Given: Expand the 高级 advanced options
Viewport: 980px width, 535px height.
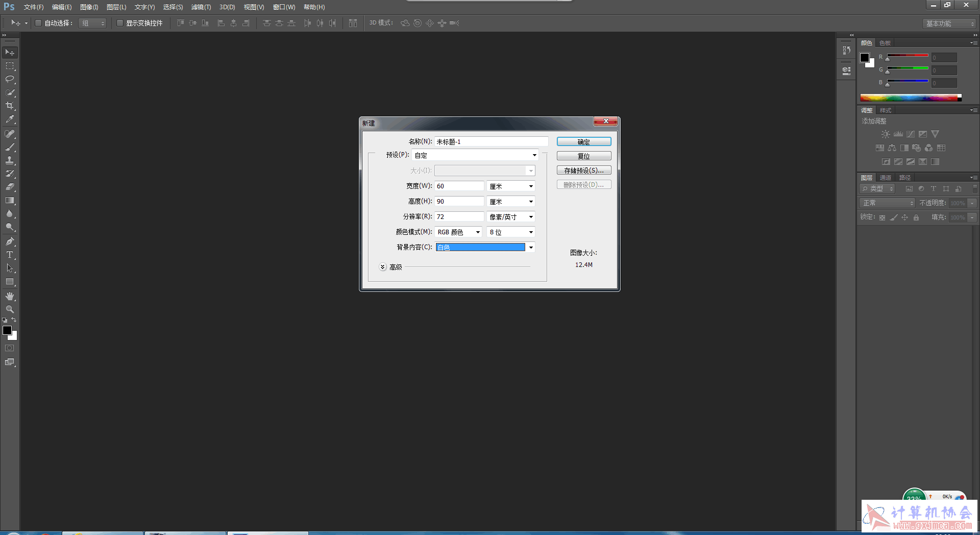Looking at the screenshot, I should coord(383,267).
